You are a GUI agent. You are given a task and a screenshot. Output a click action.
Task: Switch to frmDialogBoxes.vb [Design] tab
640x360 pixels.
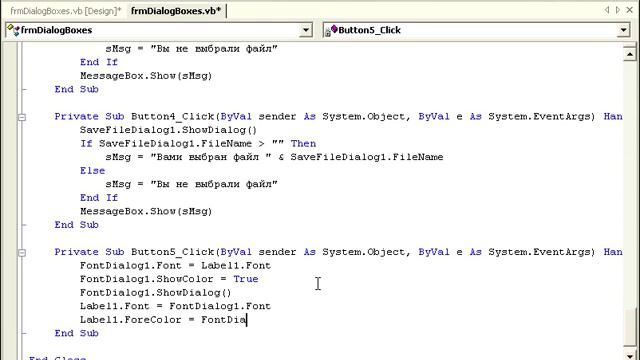[x=66, y=11]
